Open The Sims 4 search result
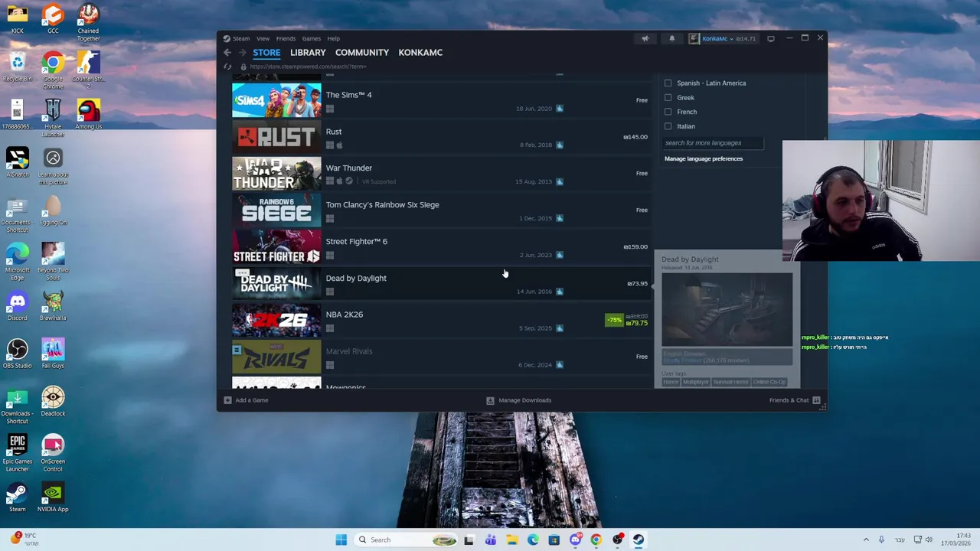980x551 pixels. pos(440,100)
